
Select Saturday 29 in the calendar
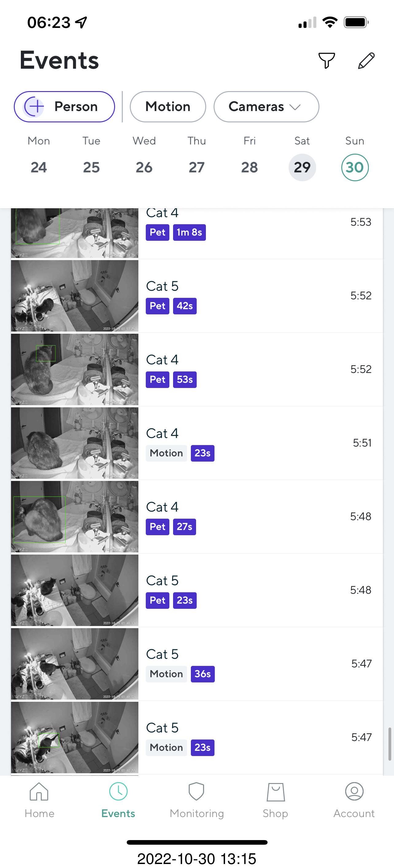pos(302,167)
